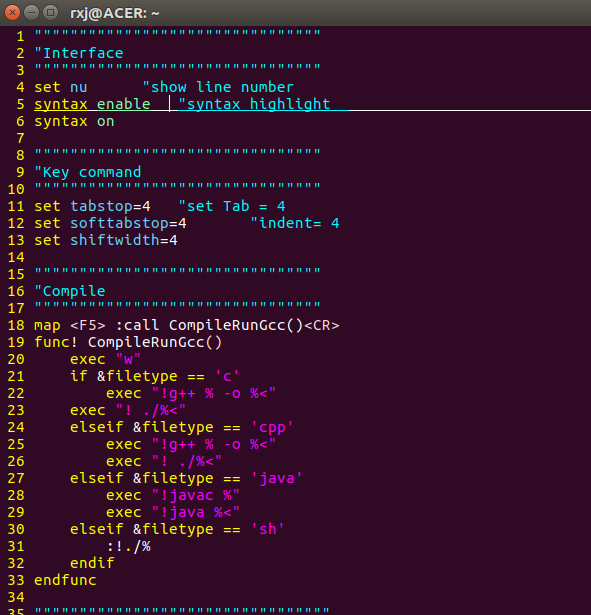591x615 pixels.
Task: Close the rxj@ACER terminal window
Action: (13, 13)
